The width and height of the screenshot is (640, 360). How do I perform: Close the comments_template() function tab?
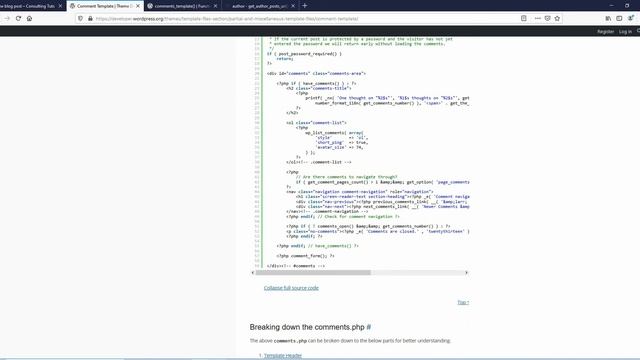(216, 6)
